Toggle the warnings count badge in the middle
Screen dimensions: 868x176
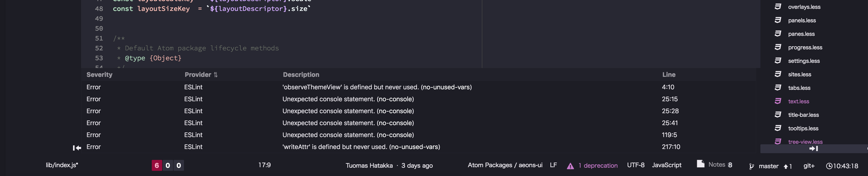(x=168, y=166)
